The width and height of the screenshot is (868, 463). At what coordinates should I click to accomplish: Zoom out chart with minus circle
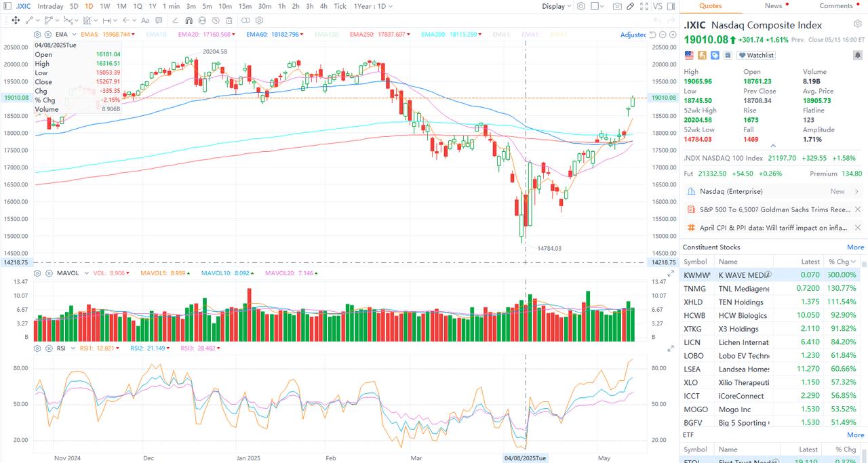tap(663, 35)
